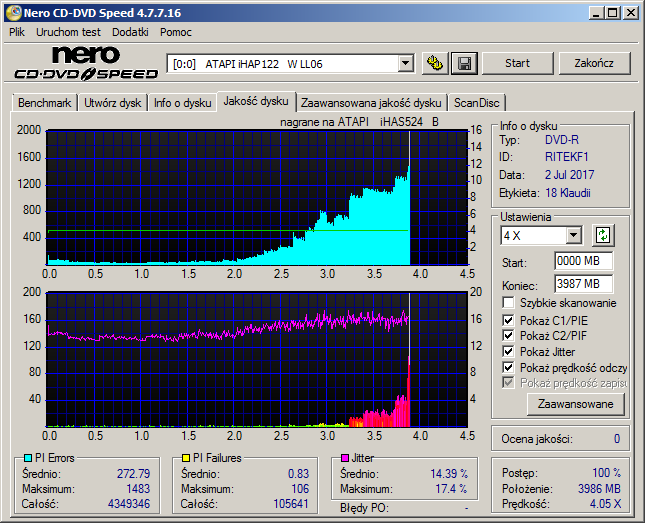
Task: Click the Start button
Action: (517, 63)
